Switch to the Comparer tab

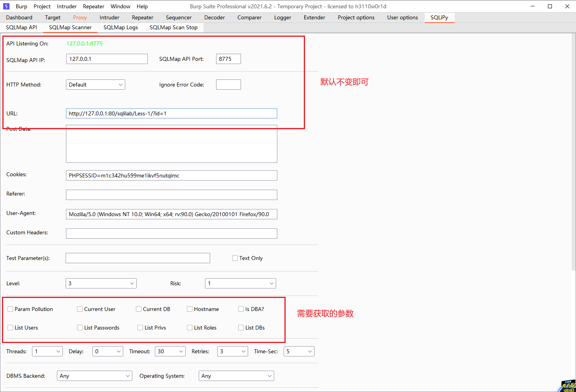[249, 17]
